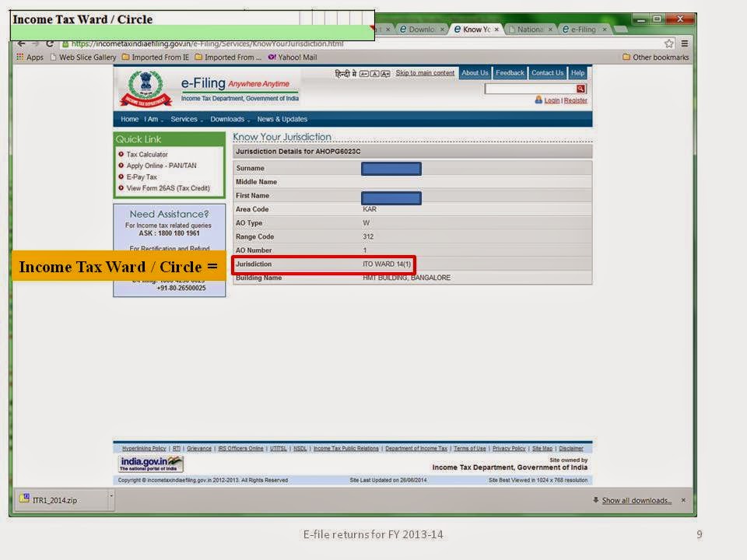This screenshot has width=747, height=560.
Task: Open Web Slice Gallery bookmark
Action: [83, 57]
